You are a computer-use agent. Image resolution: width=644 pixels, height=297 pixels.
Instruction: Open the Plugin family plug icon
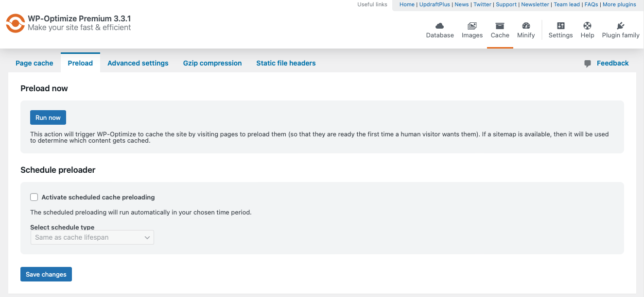[620, 26]
